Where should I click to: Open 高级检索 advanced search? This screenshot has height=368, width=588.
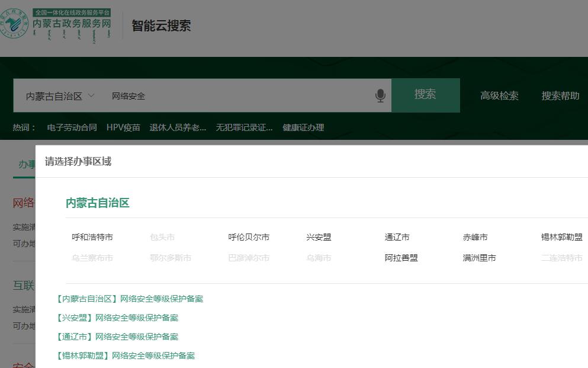tap(499, 96)
